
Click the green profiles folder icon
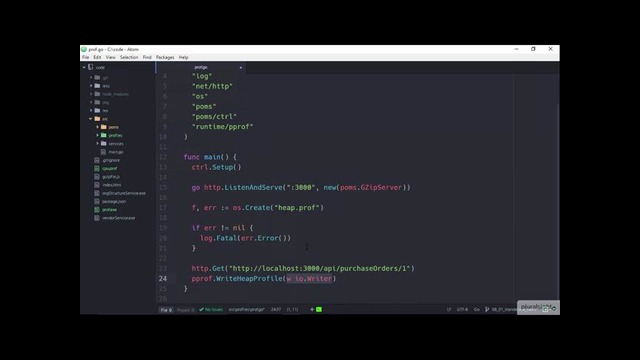tap(104, 135)
